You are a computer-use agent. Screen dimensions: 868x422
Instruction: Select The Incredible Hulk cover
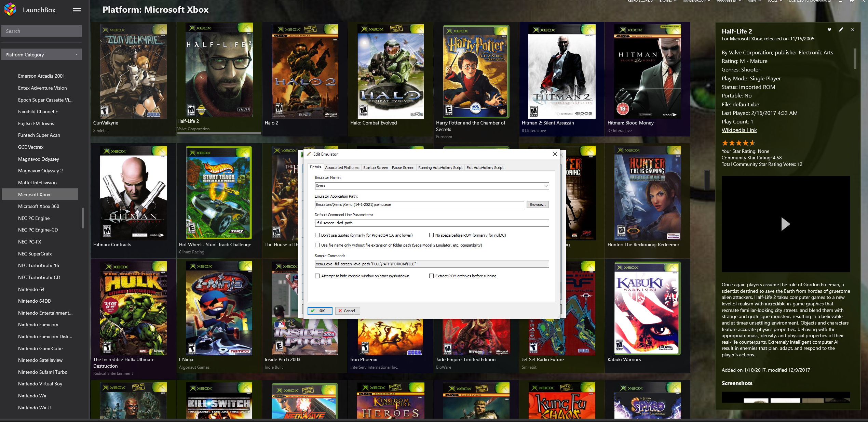[x=133, y=308]
